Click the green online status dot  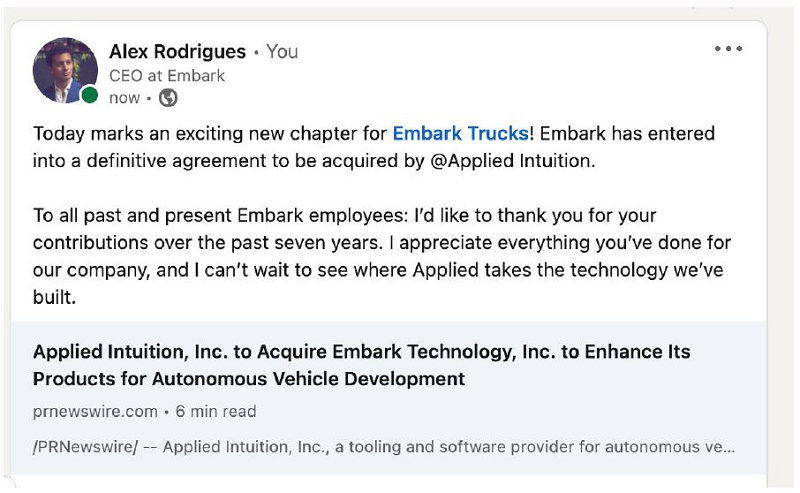90,96
